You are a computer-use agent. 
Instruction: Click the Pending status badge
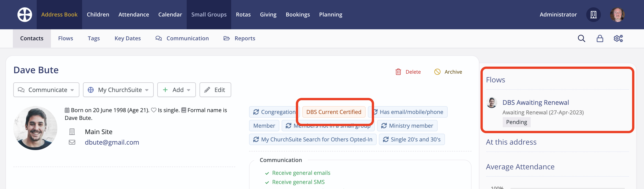coord(516,122)
